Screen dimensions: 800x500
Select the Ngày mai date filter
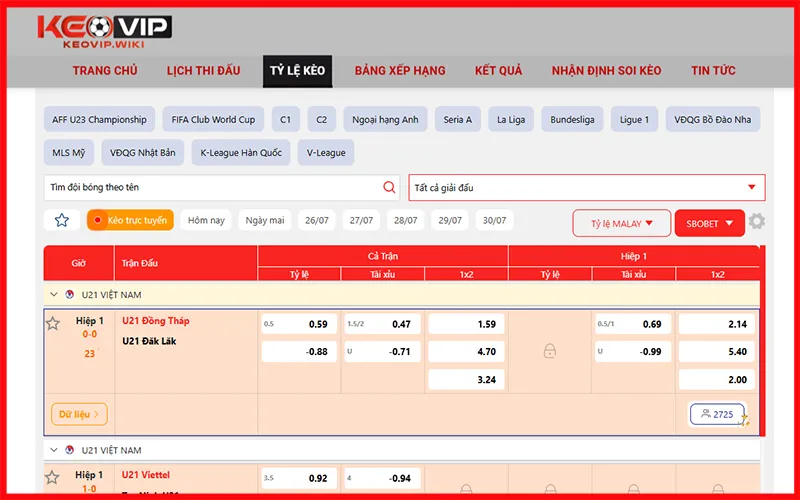[265, 220]
